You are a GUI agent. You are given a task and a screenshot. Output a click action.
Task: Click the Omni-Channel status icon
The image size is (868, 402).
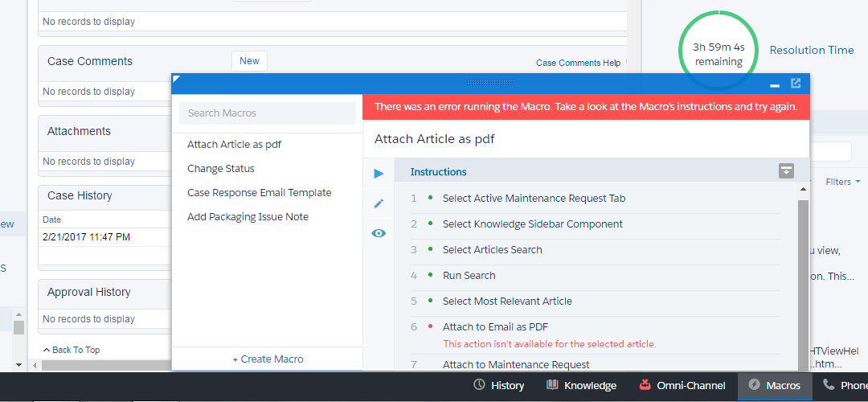(645, 384)
